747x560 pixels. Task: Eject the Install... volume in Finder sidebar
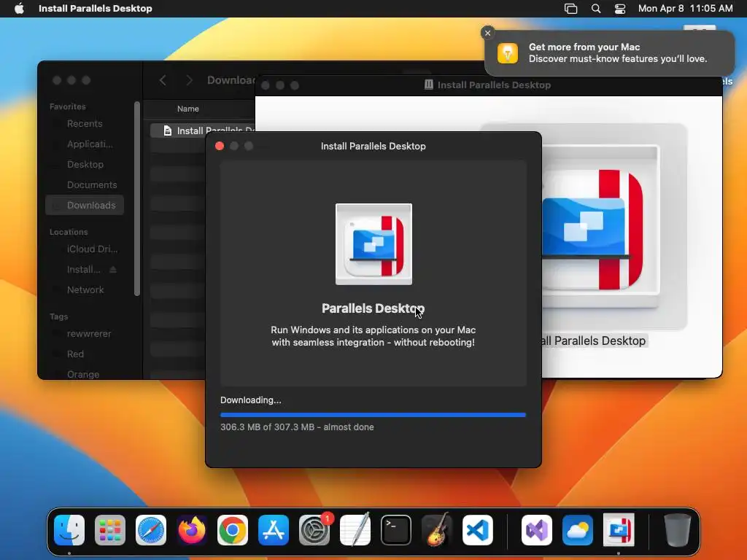pos(113,270)
